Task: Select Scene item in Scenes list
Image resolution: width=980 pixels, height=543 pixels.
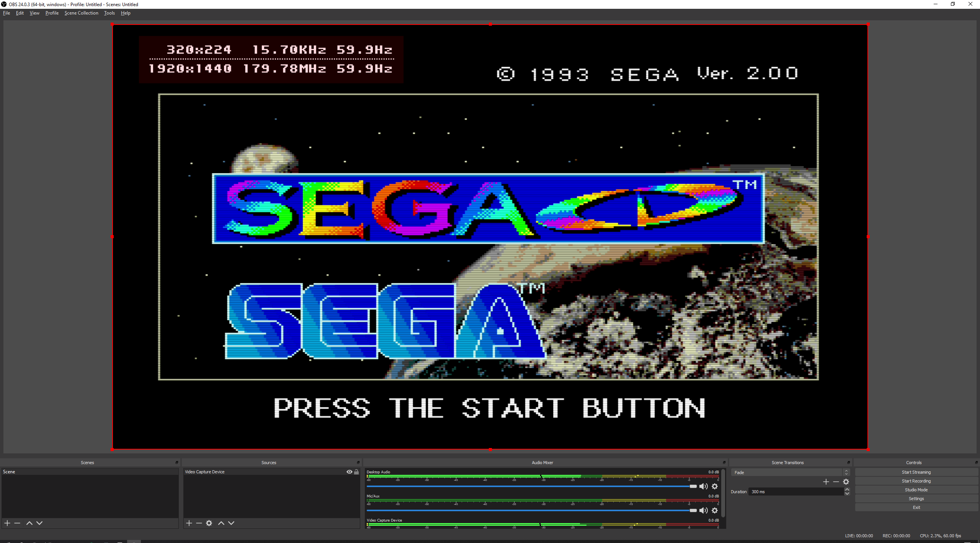Action: tap(90, 472)
